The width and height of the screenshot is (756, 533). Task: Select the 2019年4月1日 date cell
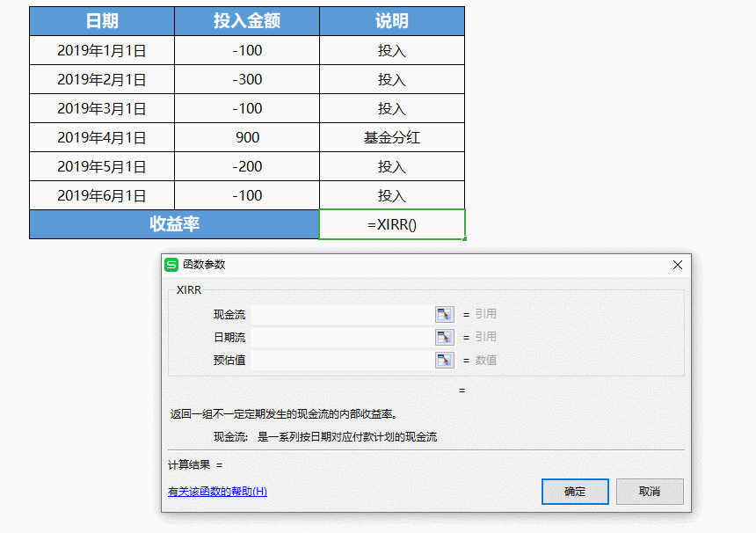(x=102, y=137)
